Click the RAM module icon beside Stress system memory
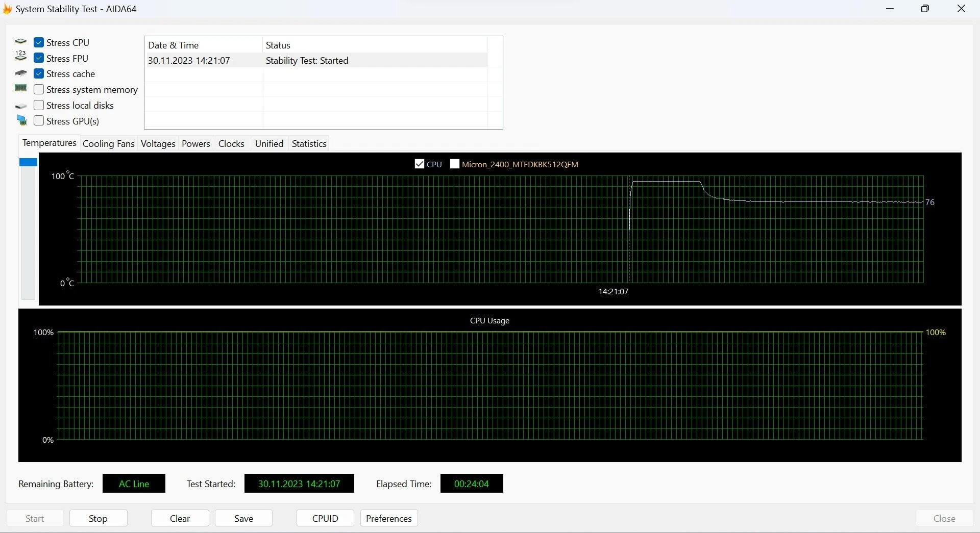Screen dimensions: 980x533 (20, 88)
